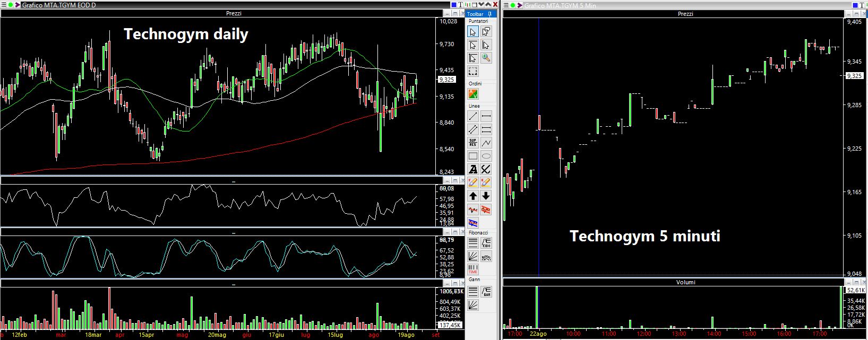Click the 9,325 price label on daily chart
The width and height of the screenshot is (868, 340).
(x=447, y=80)
